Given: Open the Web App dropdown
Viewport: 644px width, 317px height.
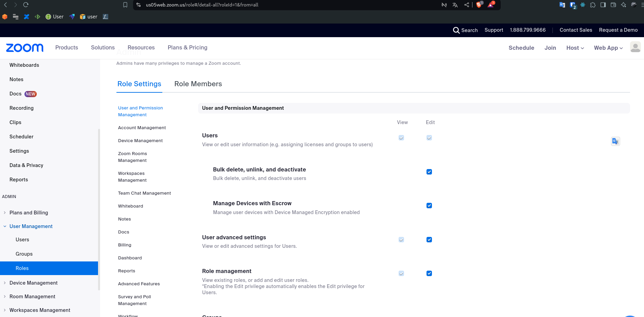Looking at the screenshot, I should click(608, 48).
